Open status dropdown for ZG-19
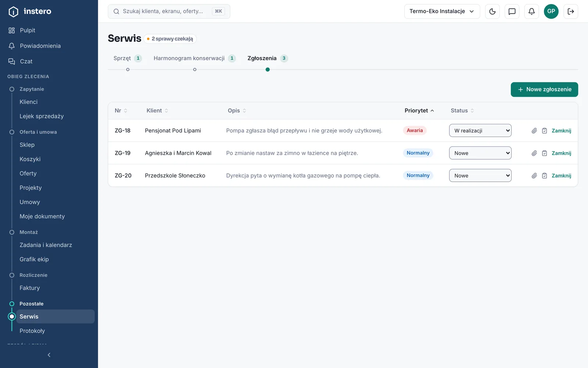The height and width of the screenshot is (368, 588). (480, 153)
